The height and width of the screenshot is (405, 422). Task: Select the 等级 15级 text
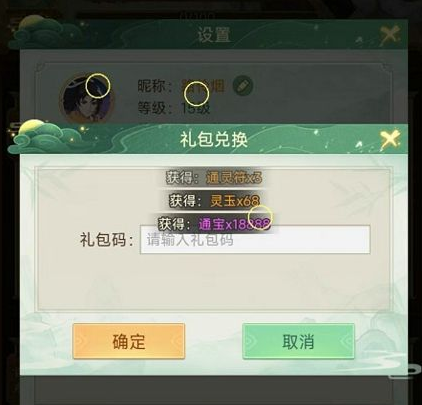(174, 108)
